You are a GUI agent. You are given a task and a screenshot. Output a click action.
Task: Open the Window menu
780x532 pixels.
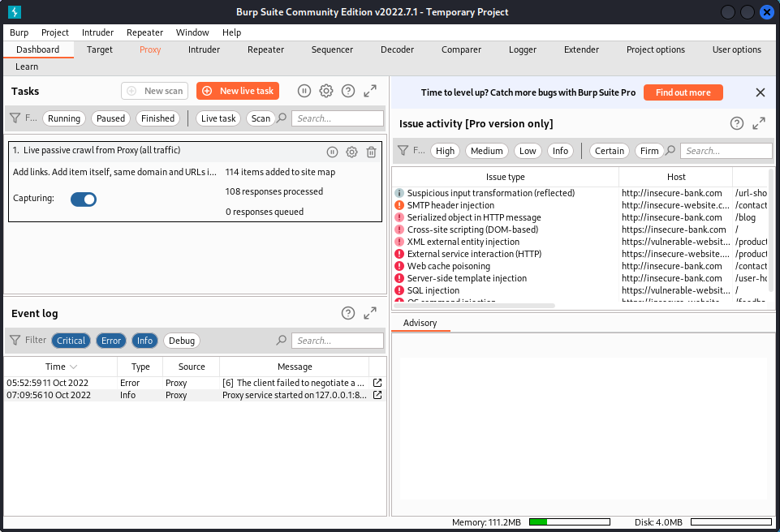(x=192, y=32)
